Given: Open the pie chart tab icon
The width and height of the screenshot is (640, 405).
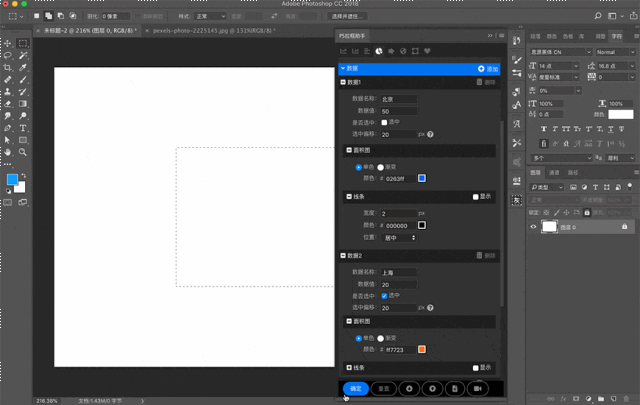Looking at the screenshot, I should 379,51.
